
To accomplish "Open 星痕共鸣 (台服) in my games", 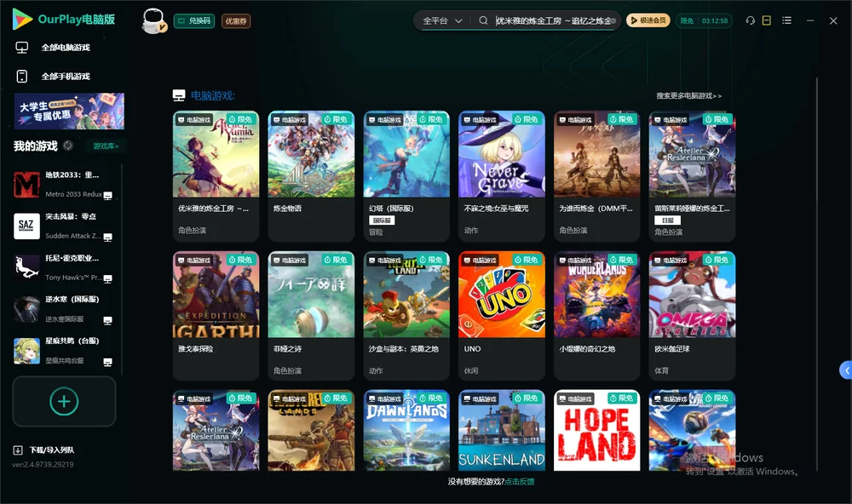I will 64,351.
